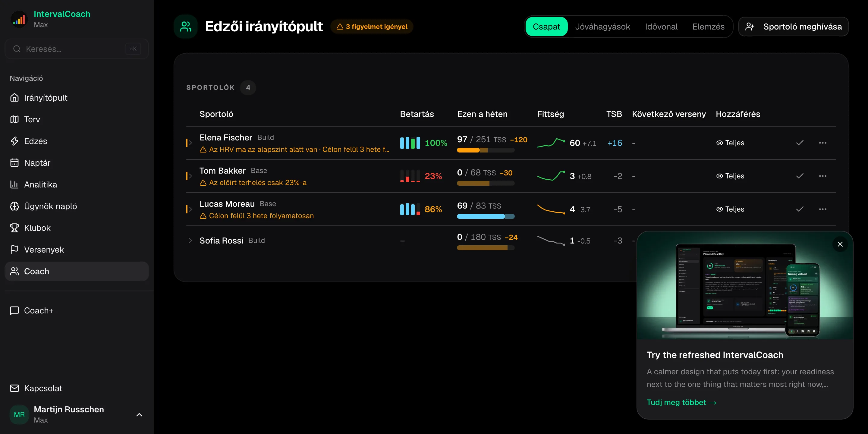
Task: Open more options for Tom Bakker
Action: [x=822, y=176]
